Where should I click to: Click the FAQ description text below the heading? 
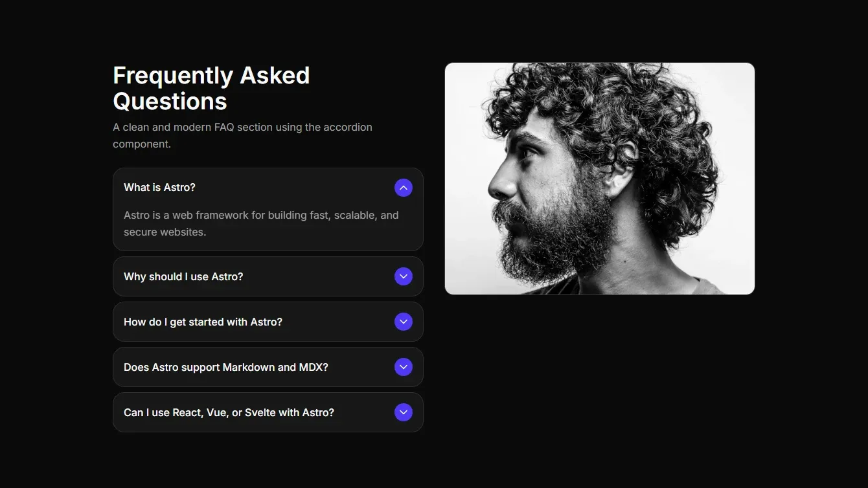click(x=242, y=135)
